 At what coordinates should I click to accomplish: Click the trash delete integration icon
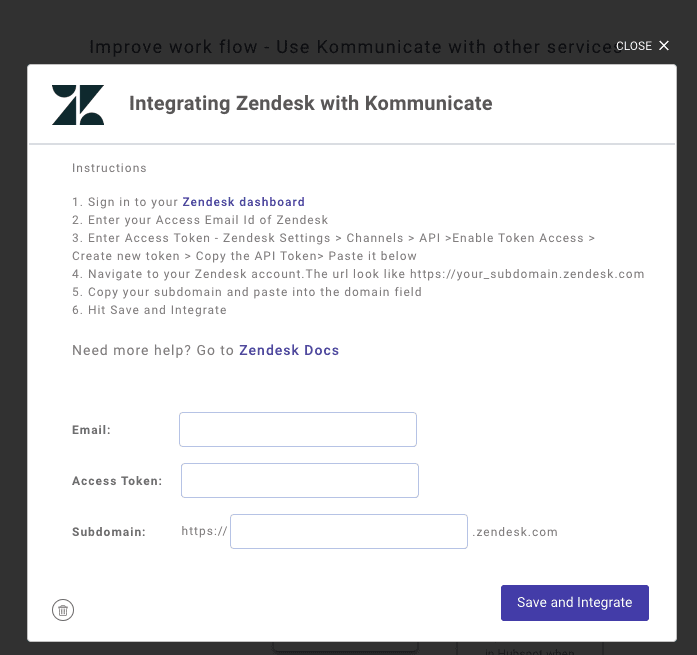63,610
